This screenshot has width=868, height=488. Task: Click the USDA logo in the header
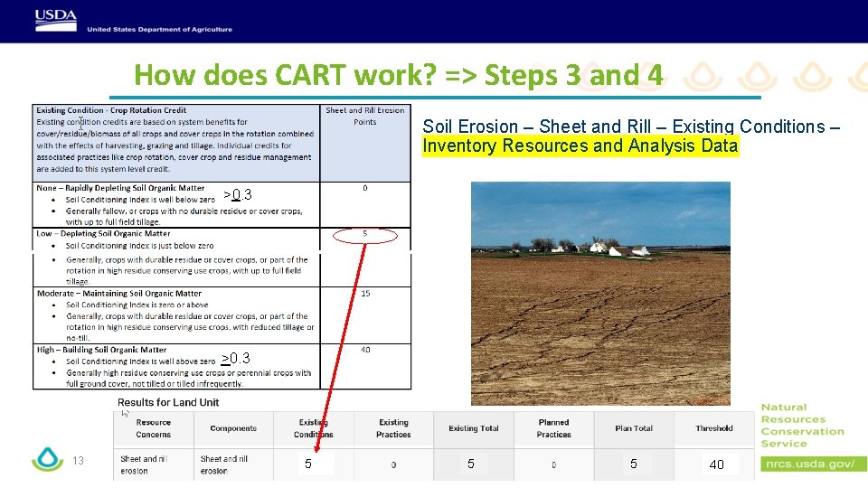click(56, 21)
